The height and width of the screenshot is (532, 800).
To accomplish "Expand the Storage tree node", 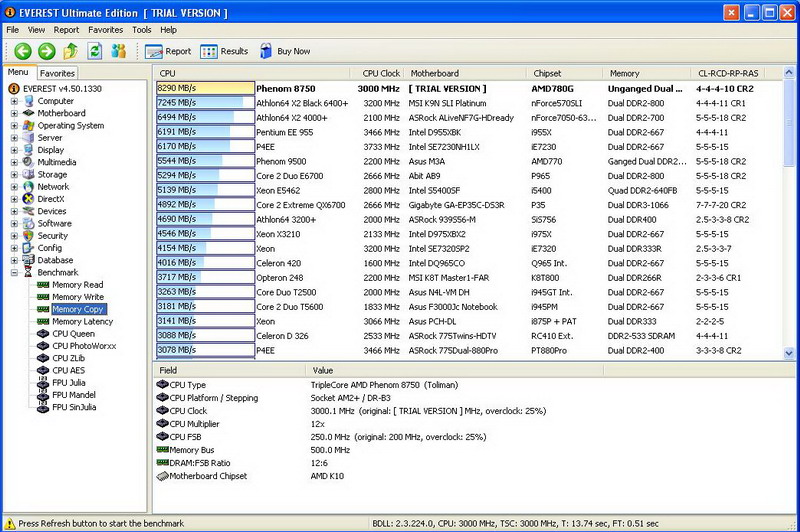I will point(14,174).
